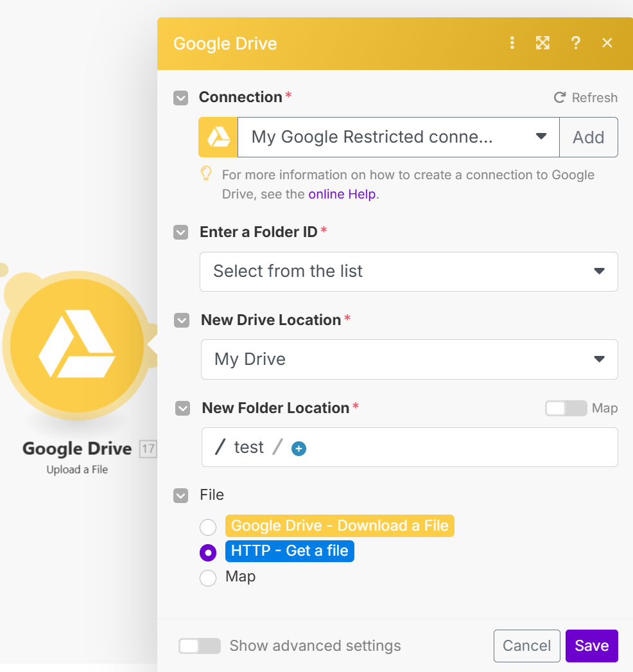This screenshot has height=672, width=633.
Task: Open the My Drive location dropdown
Action: 410,359
